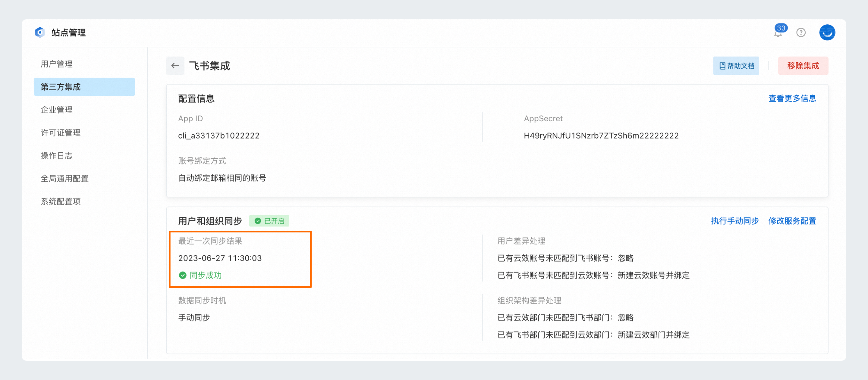Open the notifications bell with 33 badge
868x380 pixels.
tap(779, 31)
